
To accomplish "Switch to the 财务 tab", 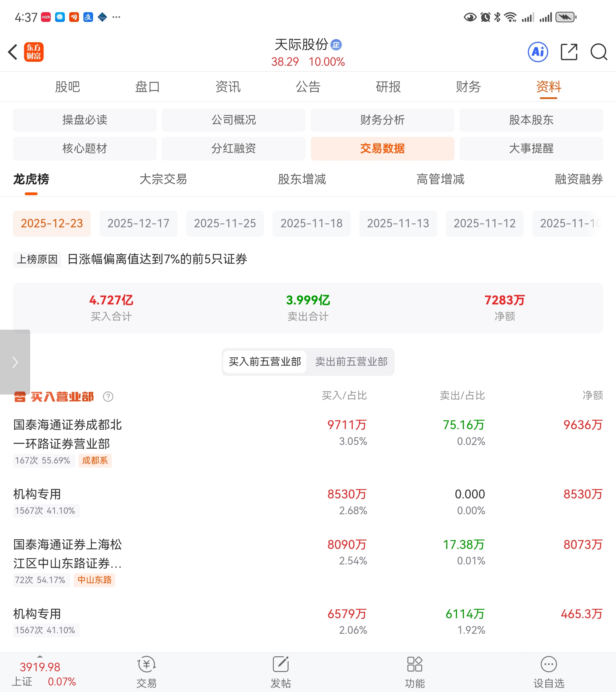I will click(x=468, y=87).
